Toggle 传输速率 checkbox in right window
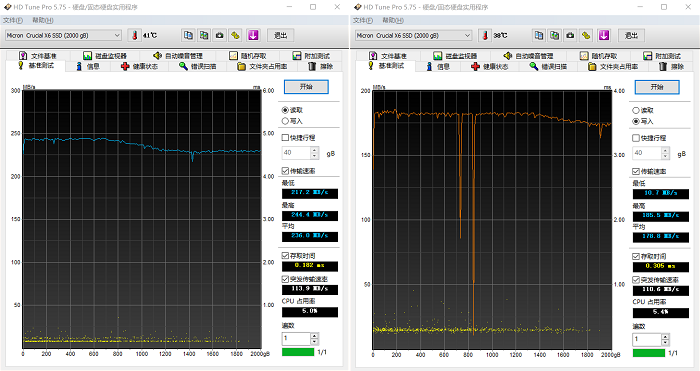Image resolution: width=700 pixels, height=371 pixels. 636,171
